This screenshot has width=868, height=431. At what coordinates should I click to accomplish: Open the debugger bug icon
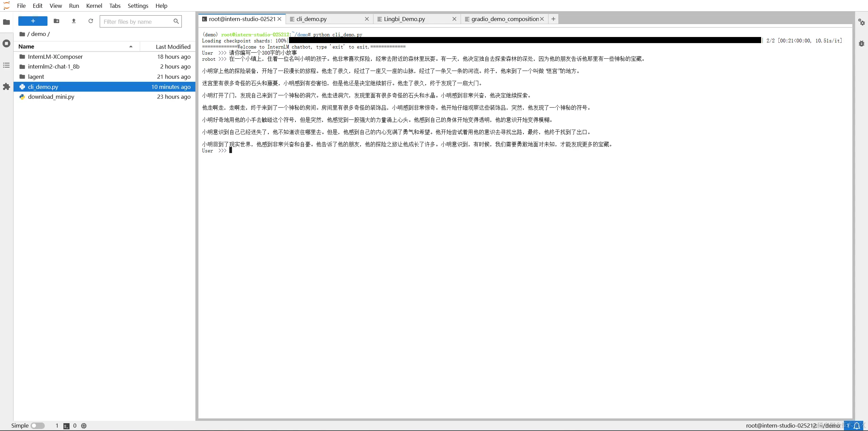pyautogui.click(x=861, y=43)
